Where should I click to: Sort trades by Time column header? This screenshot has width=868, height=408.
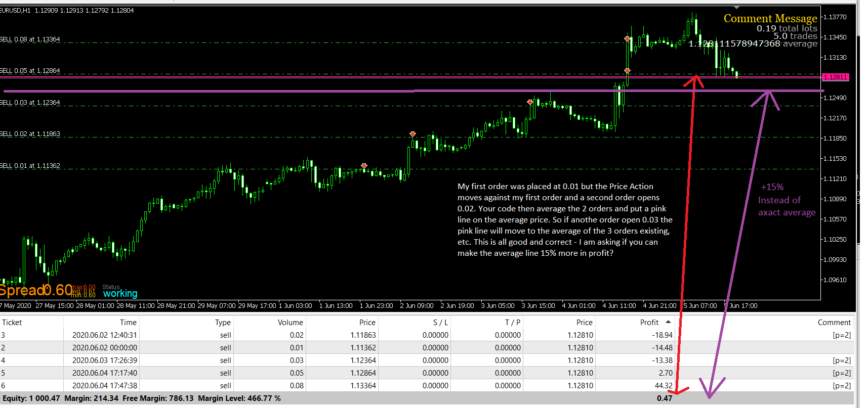(x=128, y=323)
